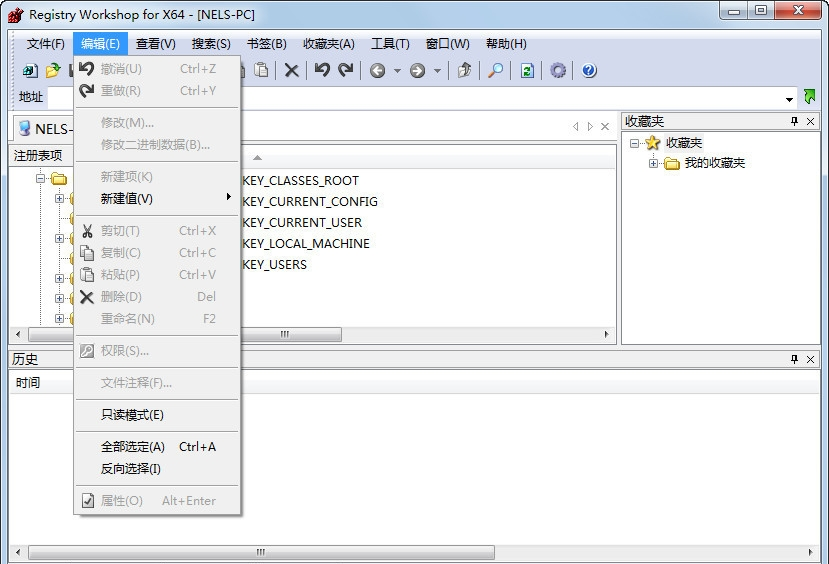Close the 历史 panel
The image size is (829, 564).
(810, 359)
